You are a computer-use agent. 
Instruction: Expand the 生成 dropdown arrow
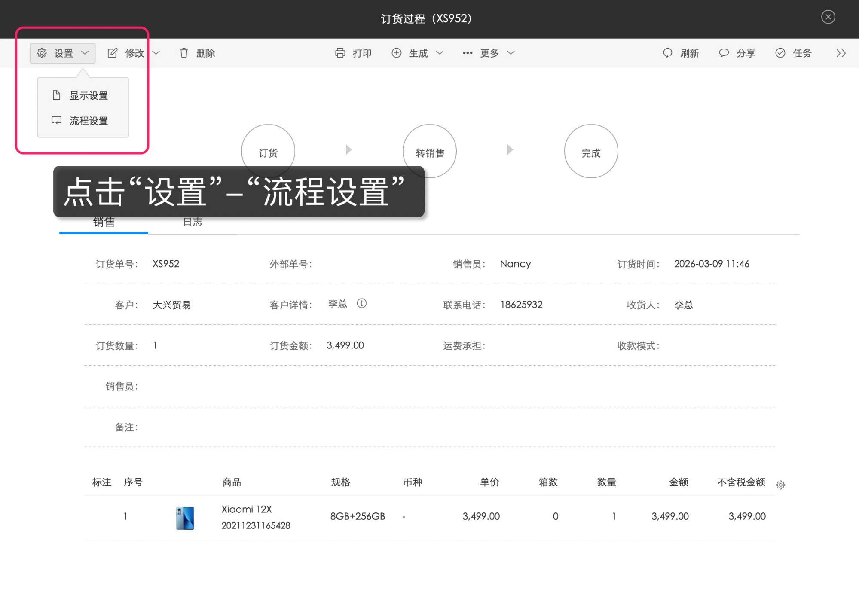coord(440,52)
